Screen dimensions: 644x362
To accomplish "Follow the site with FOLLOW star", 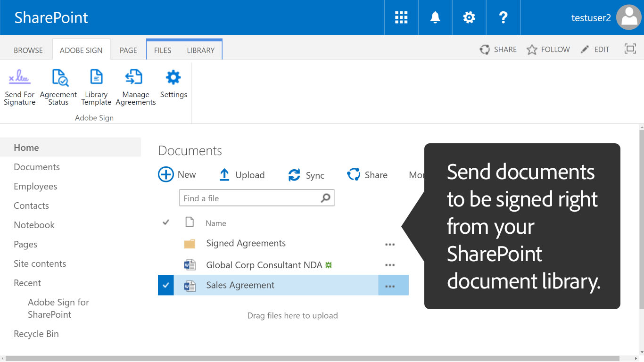I will coord(548,49).
